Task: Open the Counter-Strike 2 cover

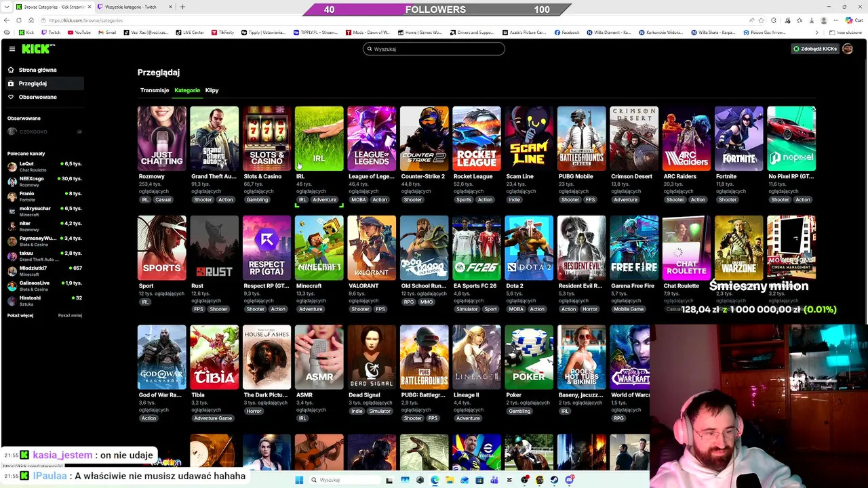Action: pyautogui.click(x=425, y=138)
